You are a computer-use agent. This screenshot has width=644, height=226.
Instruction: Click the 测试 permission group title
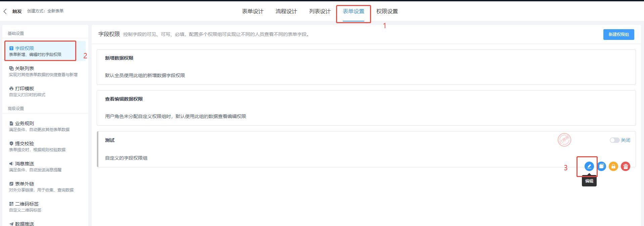110,140
